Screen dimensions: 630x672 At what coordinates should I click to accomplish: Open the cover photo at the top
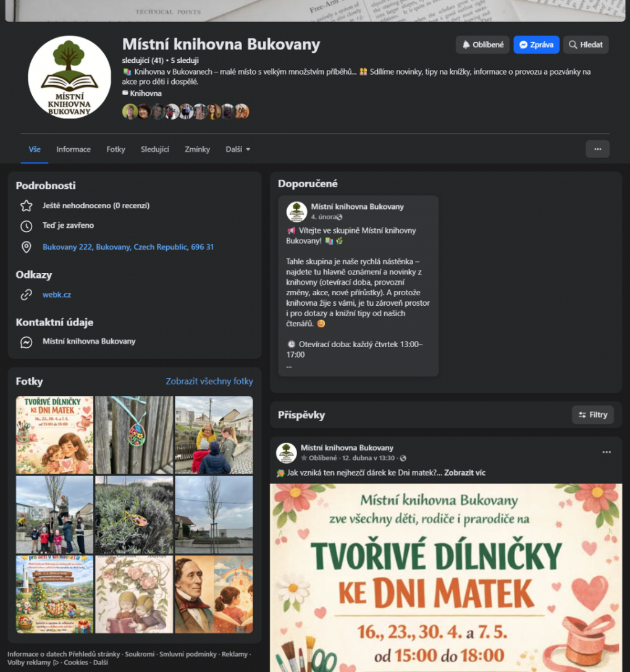[x=315, y=10]
